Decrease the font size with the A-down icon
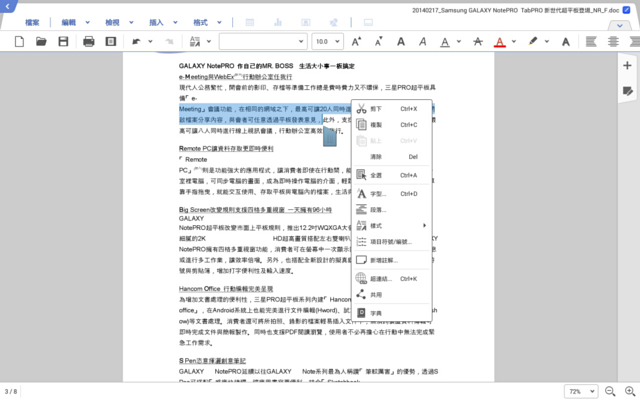The width and height of the screenshot is (640, 400). (379, 42)
